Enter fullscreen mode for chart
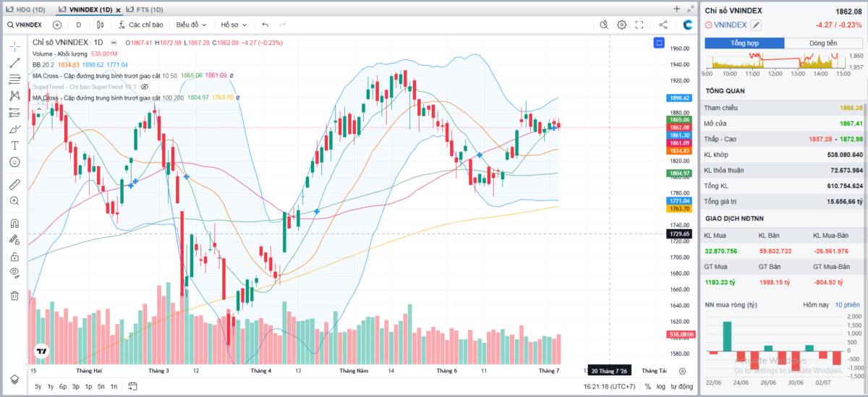This screenshot has height=397, width=868. [x=639, y=25]
